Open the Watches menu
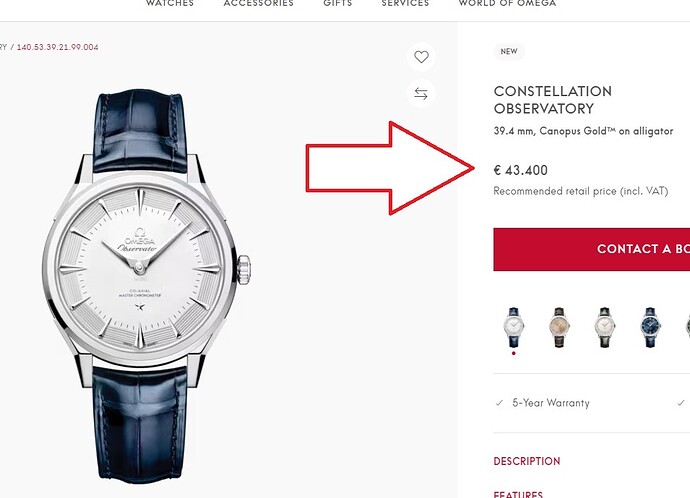 tap(170, 4)
